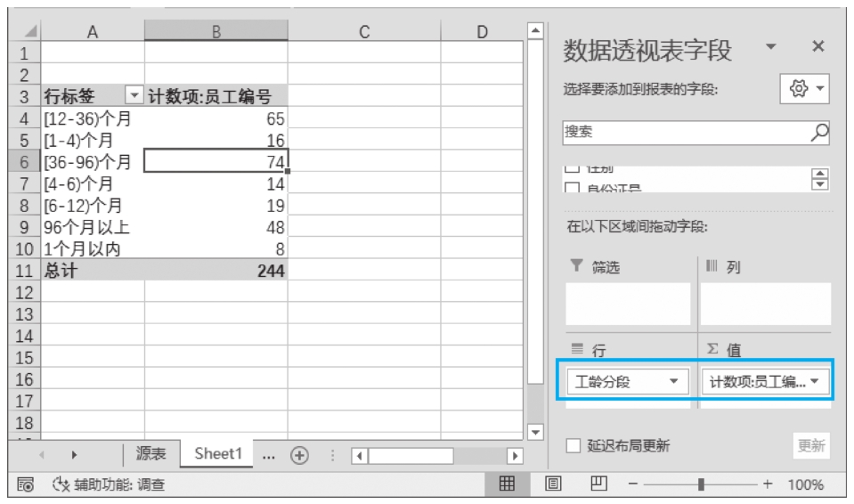Click the horizontal scrollbar left arrow

359,456
